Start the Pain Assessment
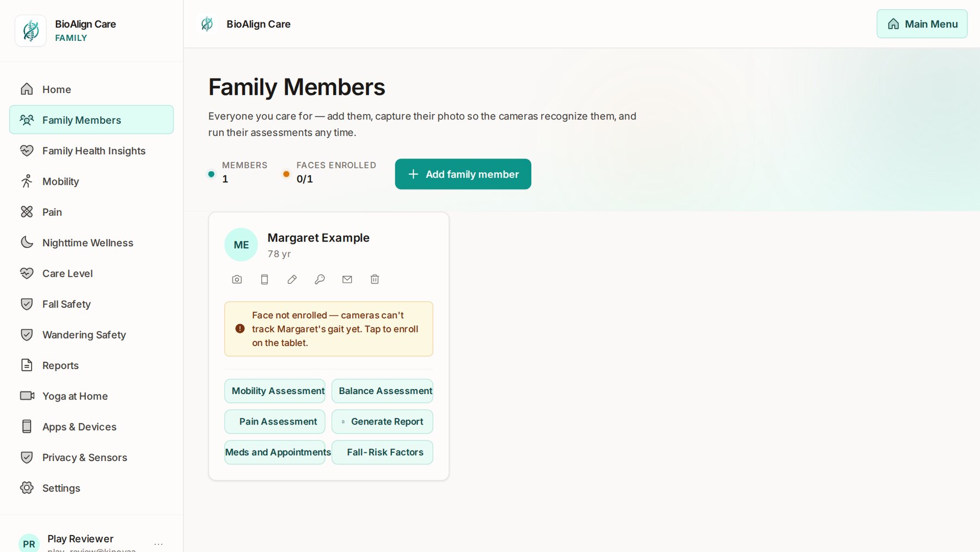 click(275, 422)
